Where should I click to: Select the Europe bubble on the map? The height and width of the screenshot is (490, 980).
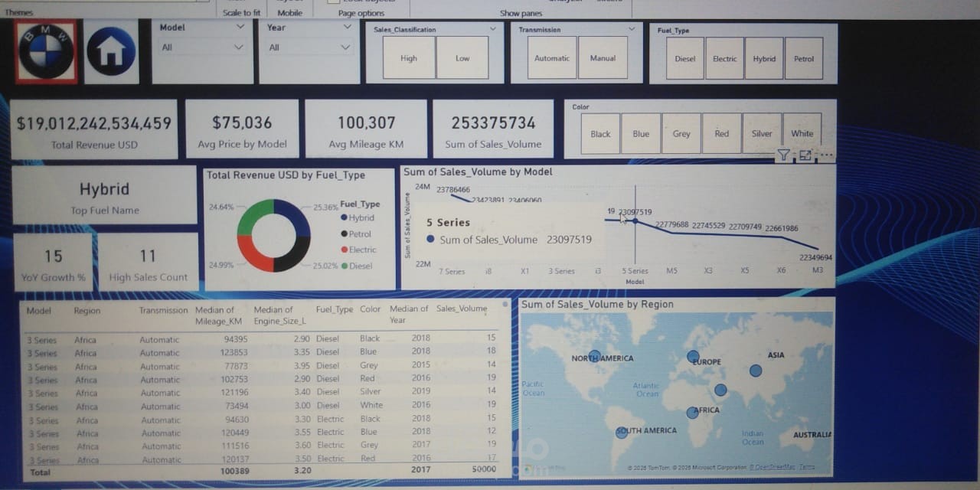pos(693,356)
